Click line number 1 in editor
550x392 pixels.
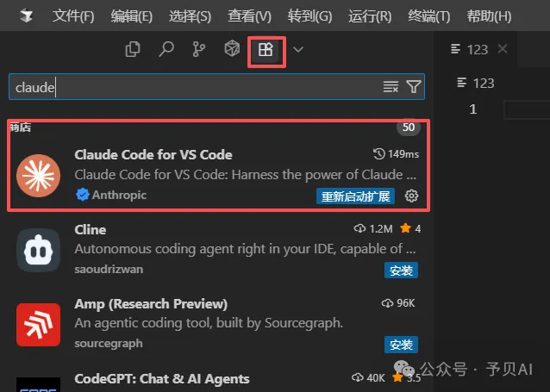[x=472, y=109]
